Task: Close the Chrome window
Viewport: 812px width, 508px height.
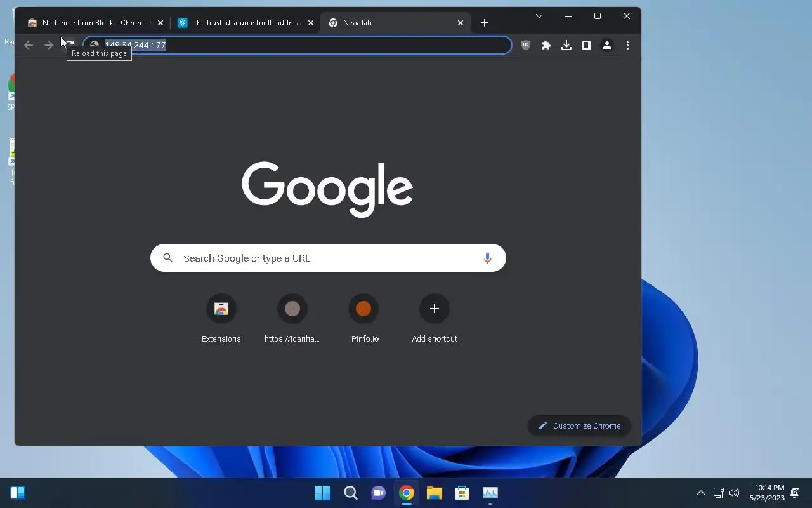Action: point(627,16)
